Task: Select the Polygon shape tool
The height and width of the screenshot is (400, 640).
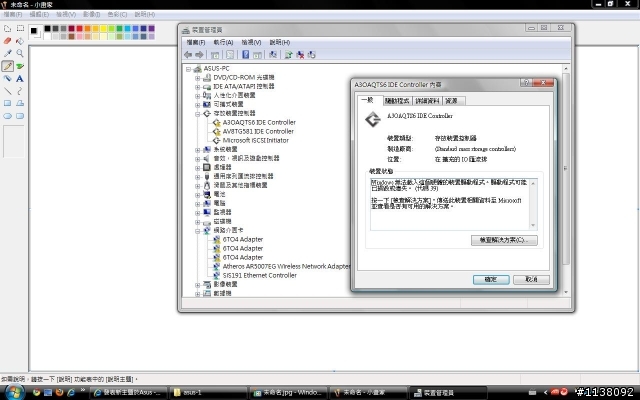Action: [20, 103]
